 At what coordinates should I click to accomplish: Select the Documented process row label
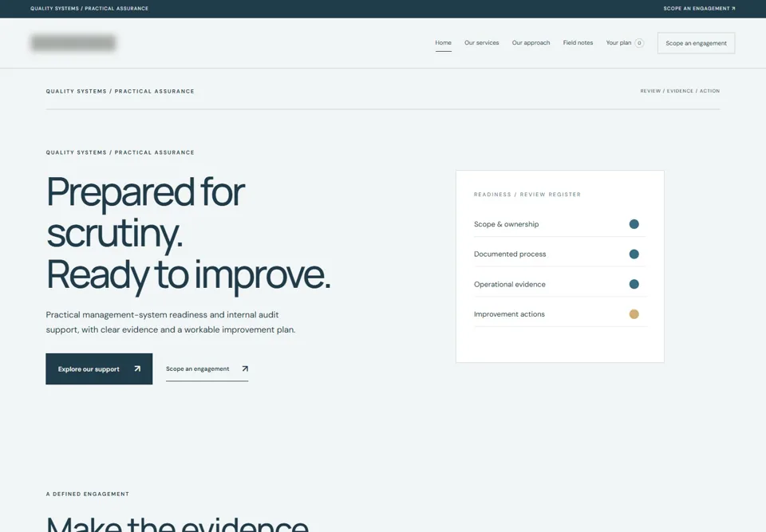click(x=510, y=254)
